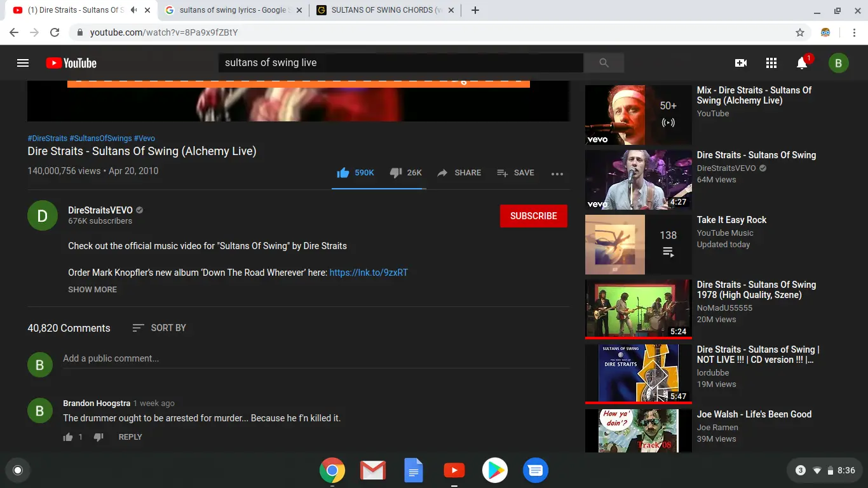Open the DireStraitsVEVO channel avatar
868x488 pixels.
(x=43, y=216)
